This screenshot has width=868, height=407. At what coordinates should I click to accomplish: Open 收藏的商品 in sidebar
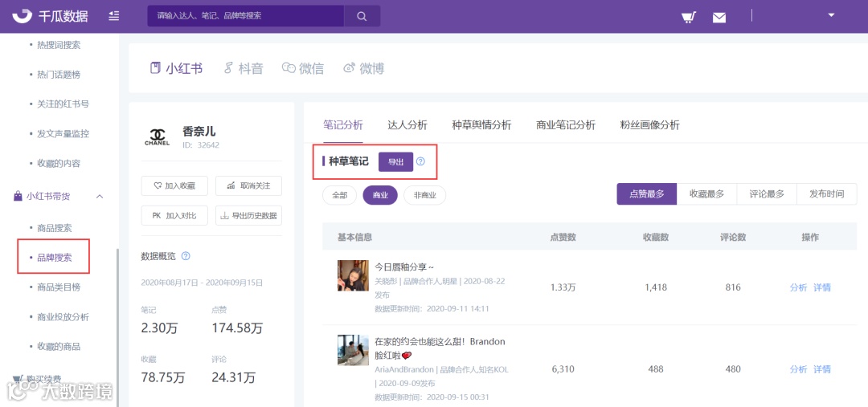[x=59, y=347]
